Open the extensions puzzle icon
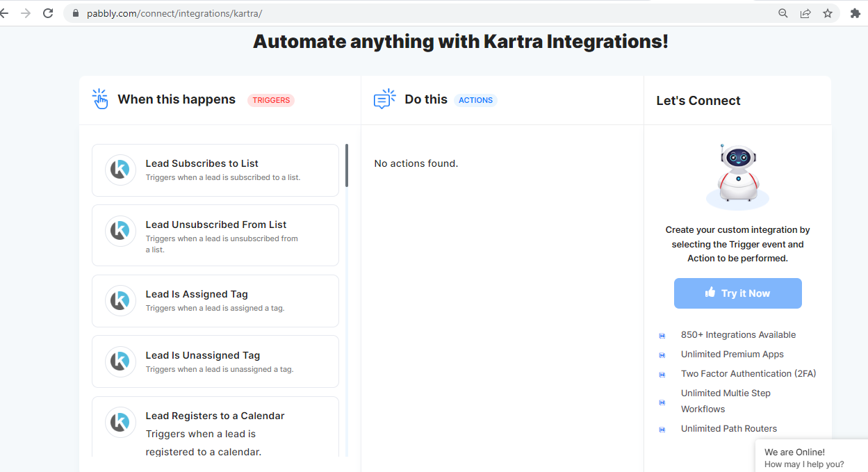Screen dimensions: 868x472 [855, 13]
